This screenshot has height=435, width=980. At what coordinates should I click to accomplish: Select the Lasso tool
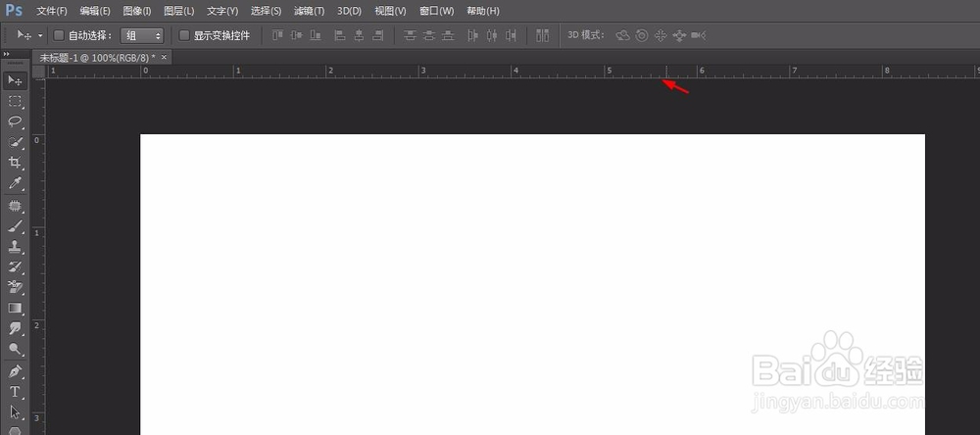[15, 121]
